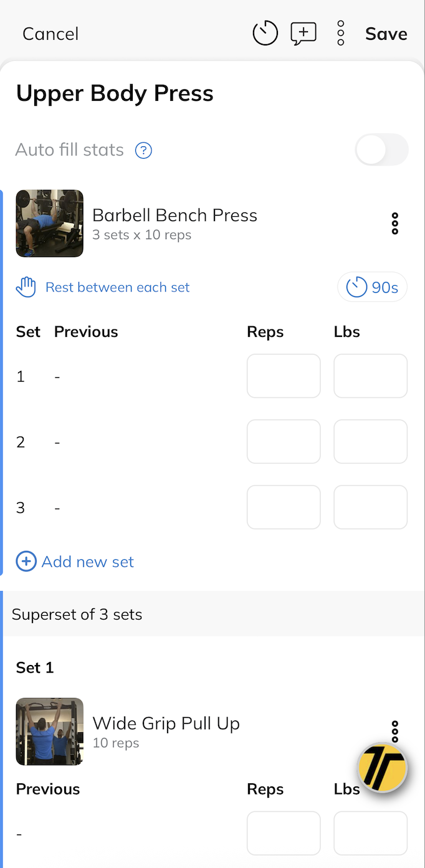
Task: Open Barbell Bench Press video thumbnail
Action: [50, 224]
